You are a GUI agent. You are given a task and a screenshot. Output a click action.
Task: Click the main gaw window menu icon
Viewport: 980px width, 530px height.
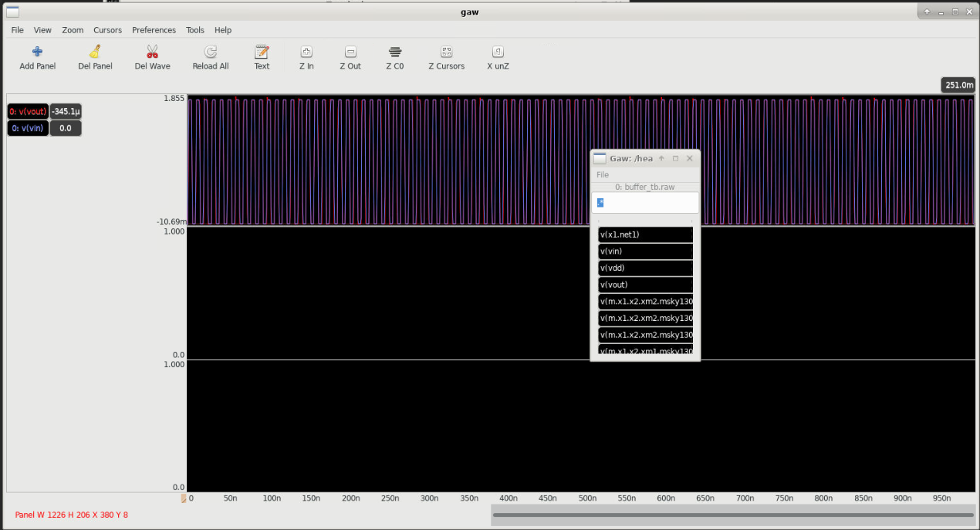(x=12, y=12)
